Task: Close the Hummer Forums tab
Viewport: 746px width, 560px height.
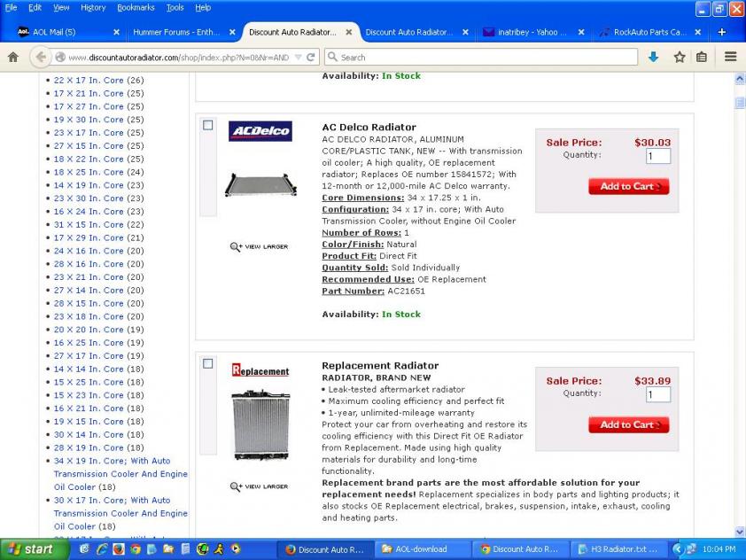Action: coord(232,32)
